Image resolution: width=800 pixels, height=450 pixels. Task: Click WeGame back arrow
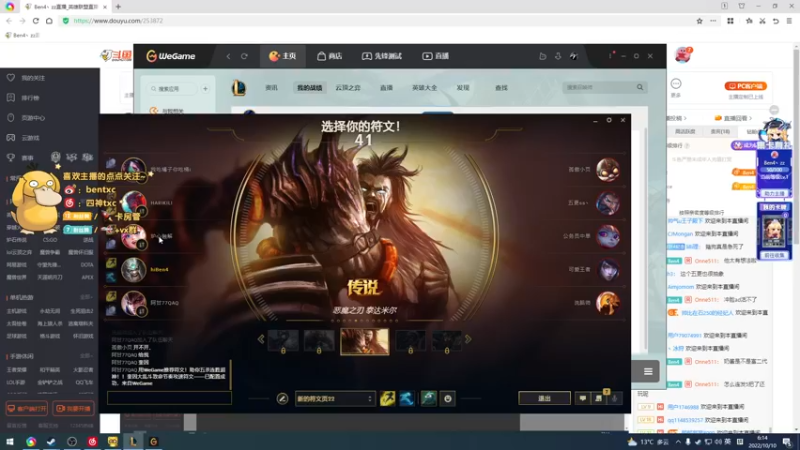coord(229,56)
